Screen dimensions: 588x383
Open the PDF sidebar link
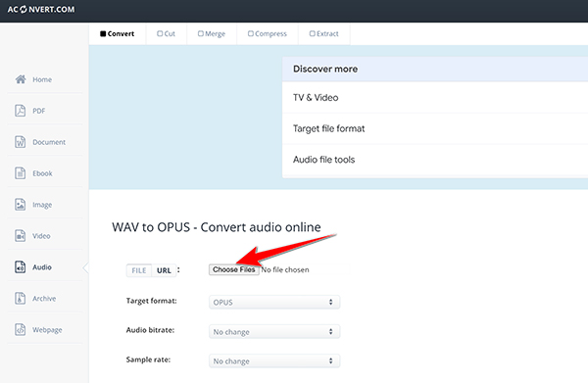pos(38,111)
